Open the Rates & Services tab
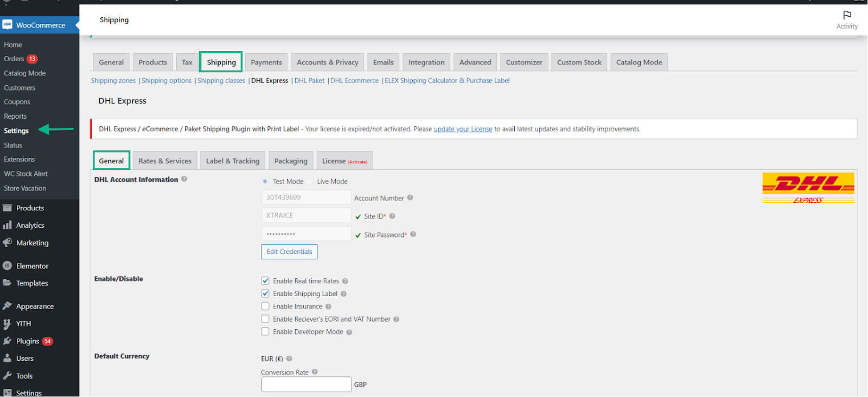The height and width of the screenshot is (397, 868). 165,161
